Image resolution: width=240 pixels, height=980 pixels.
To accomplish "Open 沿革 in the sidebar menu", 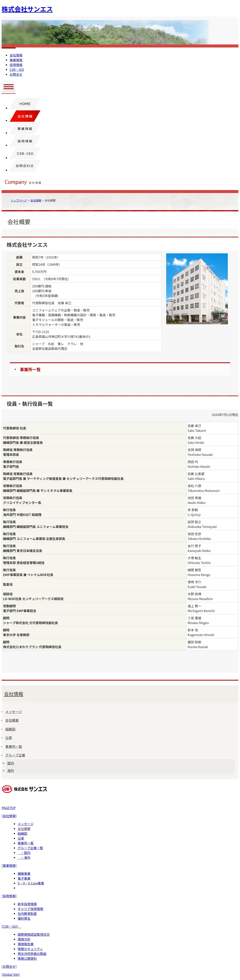I will pos(9,738).
